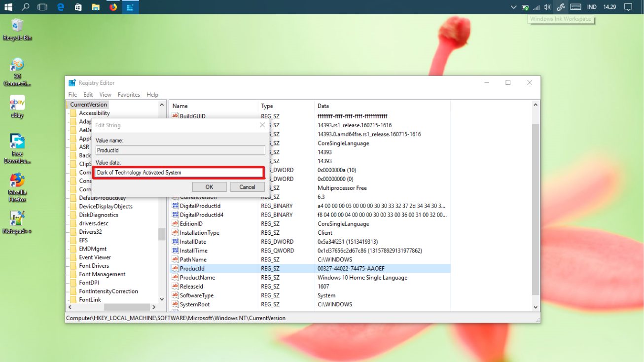Cancel the Edit String dialog
This screenshot has height=362, width=644.
tap(247, 186)
